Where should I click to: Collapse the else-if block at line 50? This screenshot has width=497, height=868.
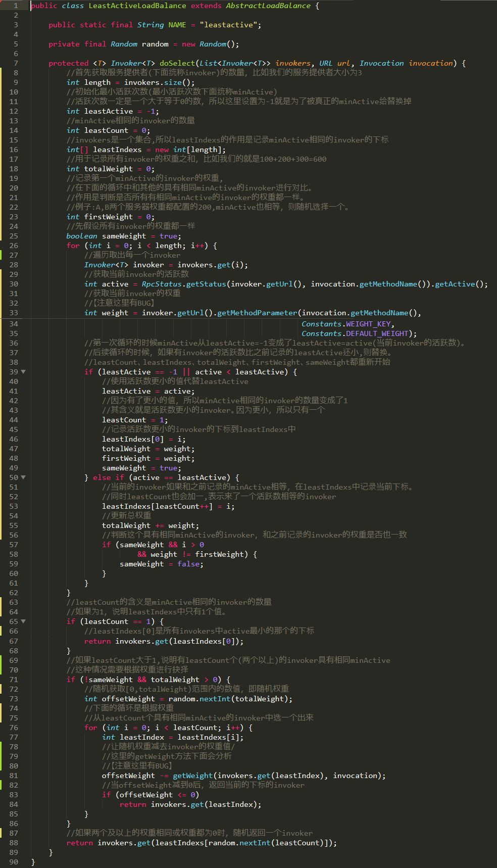tap(23, 477)
